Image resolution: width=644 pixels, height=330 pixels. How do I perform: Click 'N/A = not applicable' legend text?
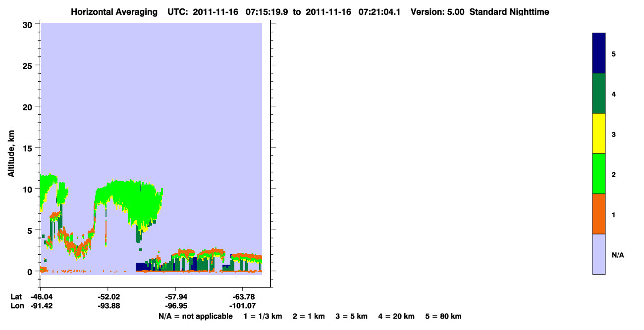[x=195, y=316]
